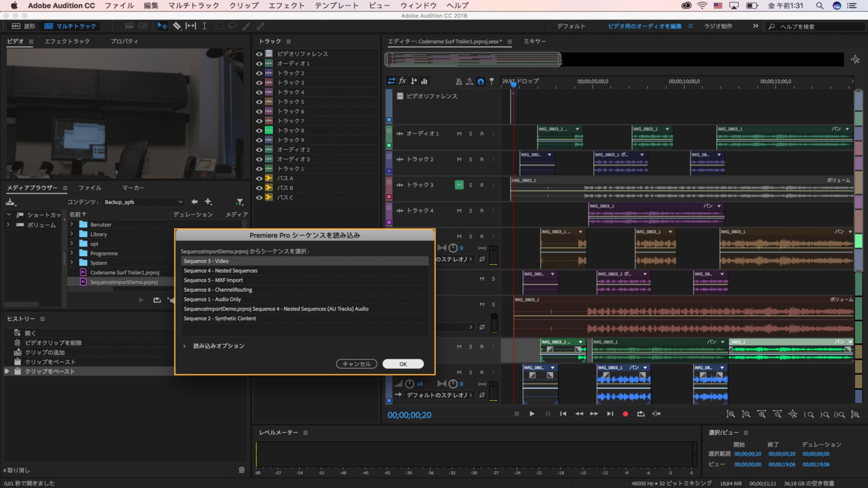The height and width of the screenshot is (488, 868).
Task: Open the ウィンドウ menu in the menu bar
Action: (419, 5)
